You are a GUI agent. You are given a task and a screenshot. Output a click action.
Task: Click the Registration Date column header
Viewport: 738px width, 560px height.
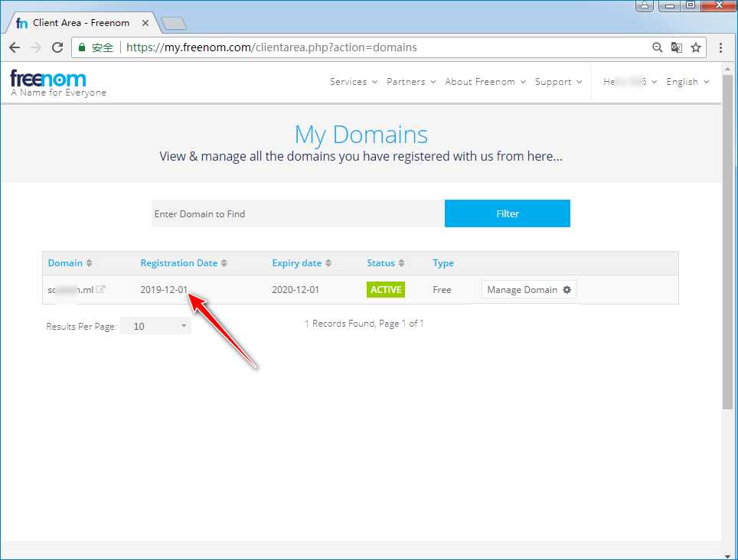click(x=179, y=263)
